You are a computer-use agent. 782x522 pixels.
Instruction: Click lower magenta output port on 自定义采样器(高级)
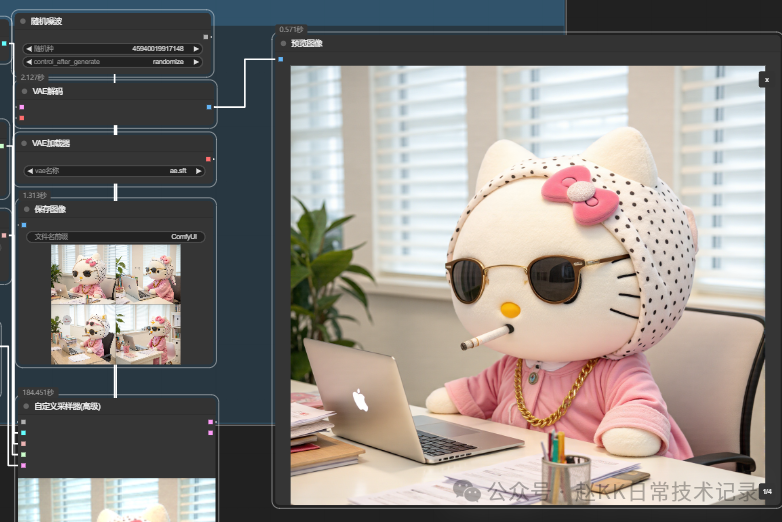coord(210,433)
